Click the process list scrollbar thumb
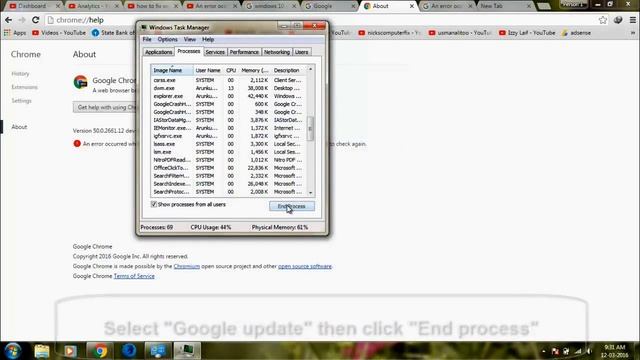Image resolution: width=640 pixels, height=360 pixels. coord(310,128)
